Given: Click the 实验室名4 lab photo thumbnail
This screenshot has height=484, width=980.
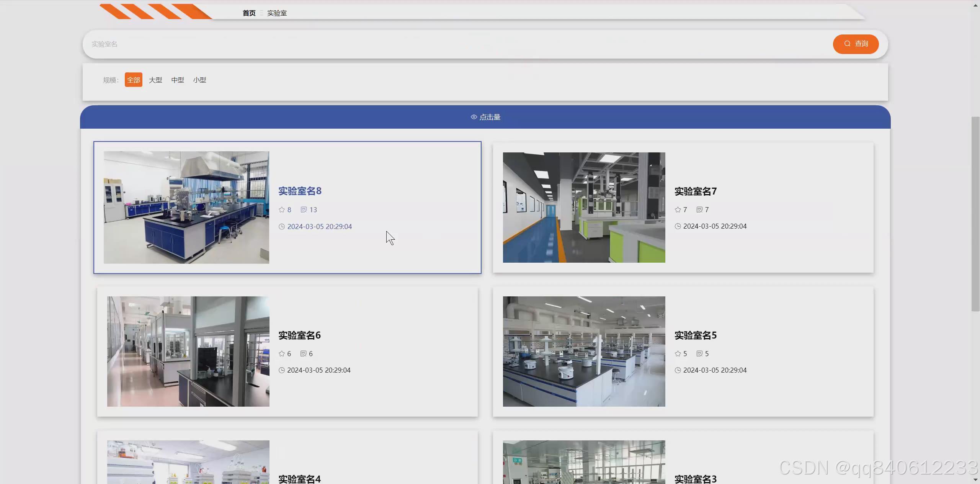Looking at the screenshot, I should click(x=188, y=462).
